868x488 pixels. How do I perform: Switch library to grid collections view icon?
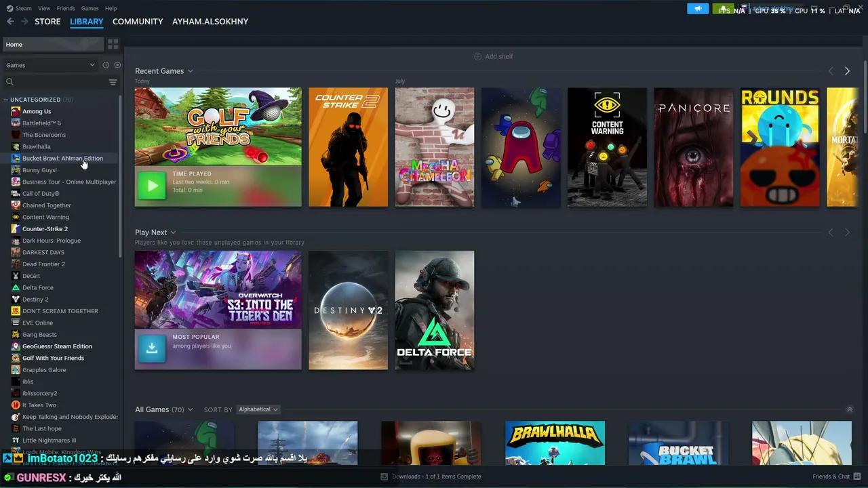pyautogui.click(x=113, y=44)
